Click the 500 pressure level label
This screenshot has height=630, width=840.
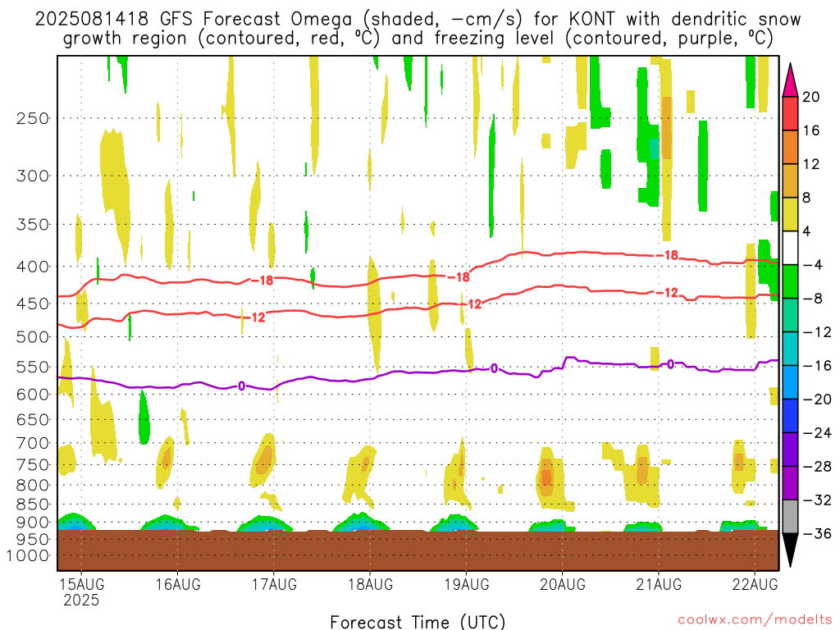(33, 337)
